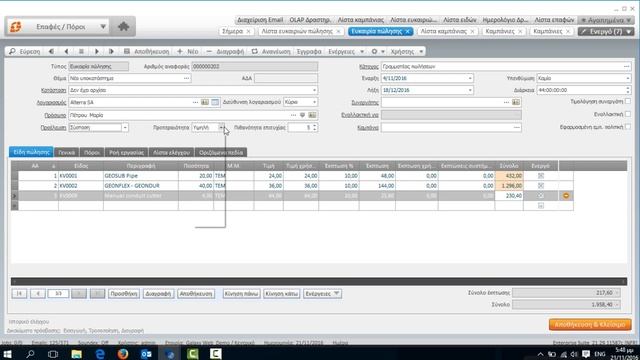The height and width of the screenshot is (360, 640).
Task: Click the puzzle piece icon beside Επαφές / Πόροι
Action: [x=123, y=27]
